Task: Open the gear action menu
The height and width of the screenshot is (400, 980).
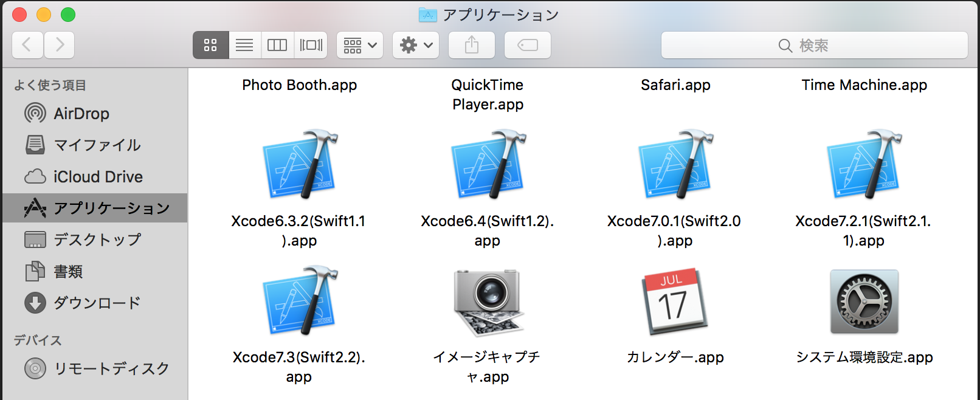Action: coord(416,45)
